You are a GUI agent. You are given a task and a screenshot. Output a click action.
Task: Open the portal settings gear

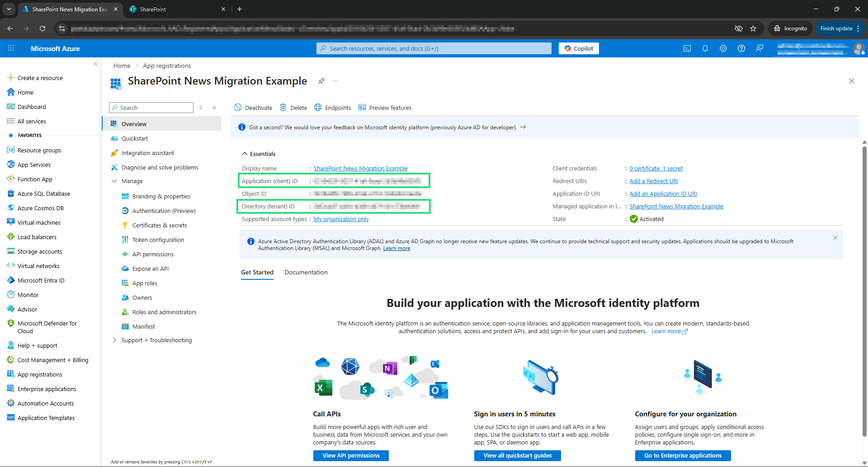(723, 48)
